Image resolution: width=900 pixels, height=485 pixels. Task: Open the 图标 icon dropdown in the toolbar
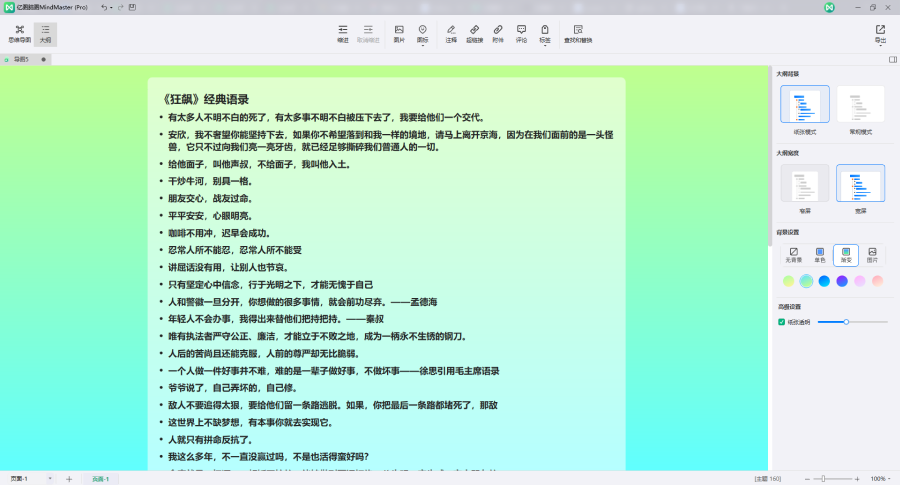pos(423,34)
